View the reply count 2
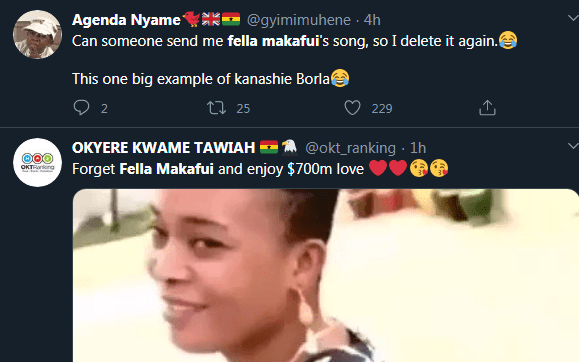This screenshot has width=579, height=362. pyautogui.click(x=105, y=109)
